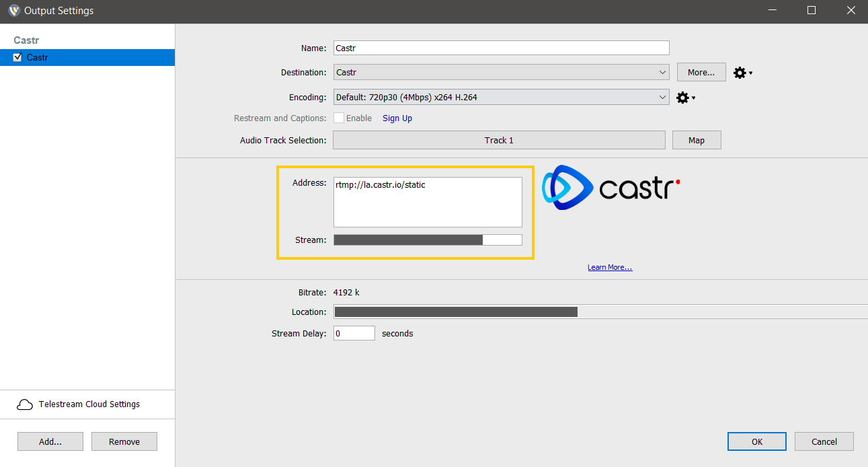Click the Wirecast logo in title bar
The width and height of the screenshot is (868, 467).
13,11
